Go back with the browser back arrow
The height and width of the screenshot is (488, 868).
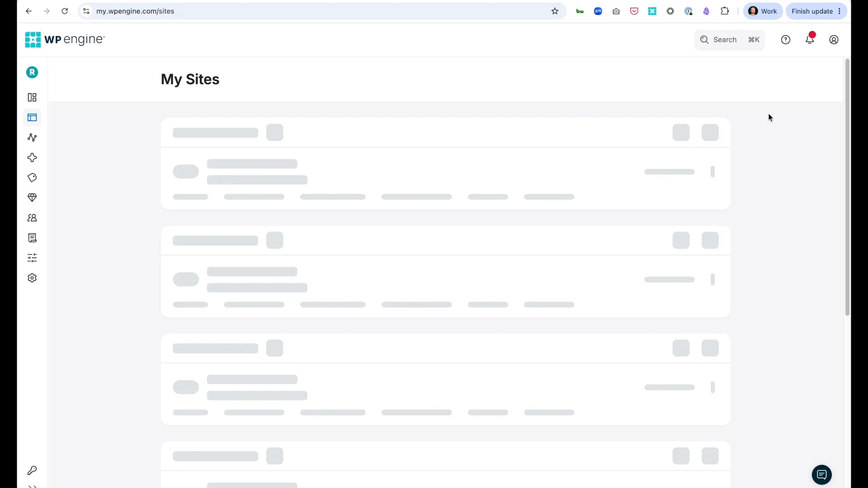point(28,11)
